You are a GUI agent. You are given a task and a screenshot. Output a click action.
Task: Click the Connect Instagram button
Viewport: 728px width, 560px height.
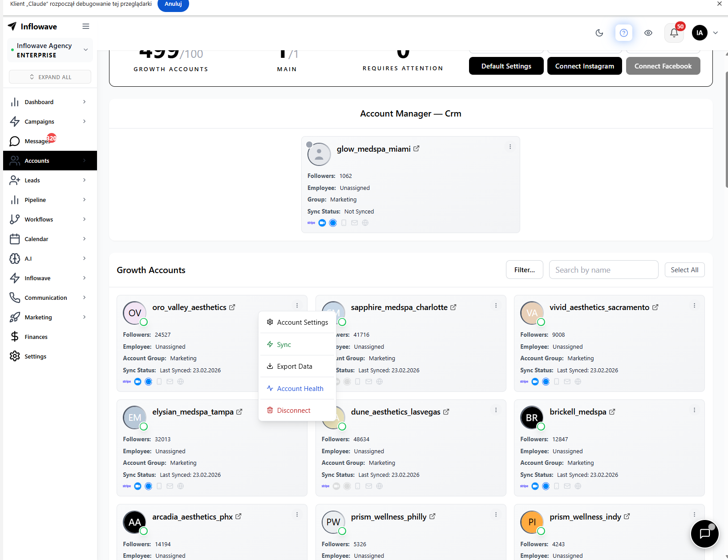tap(584, 66)
